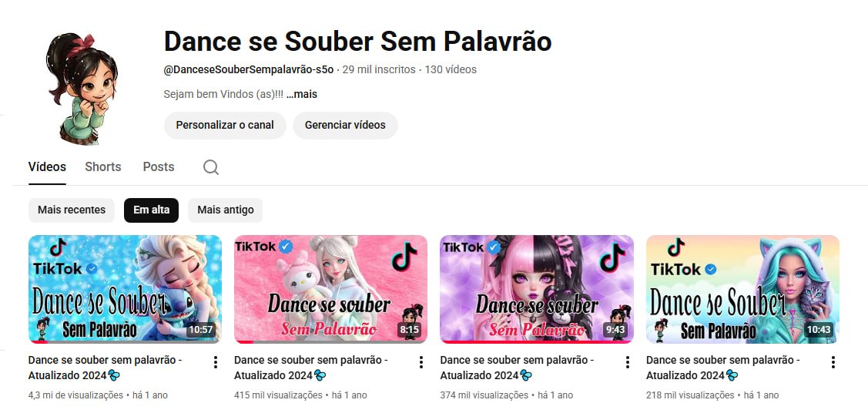Expand channel description with ...mais
The height and width of the screenshot is (420, 868).
coord(302,94)
